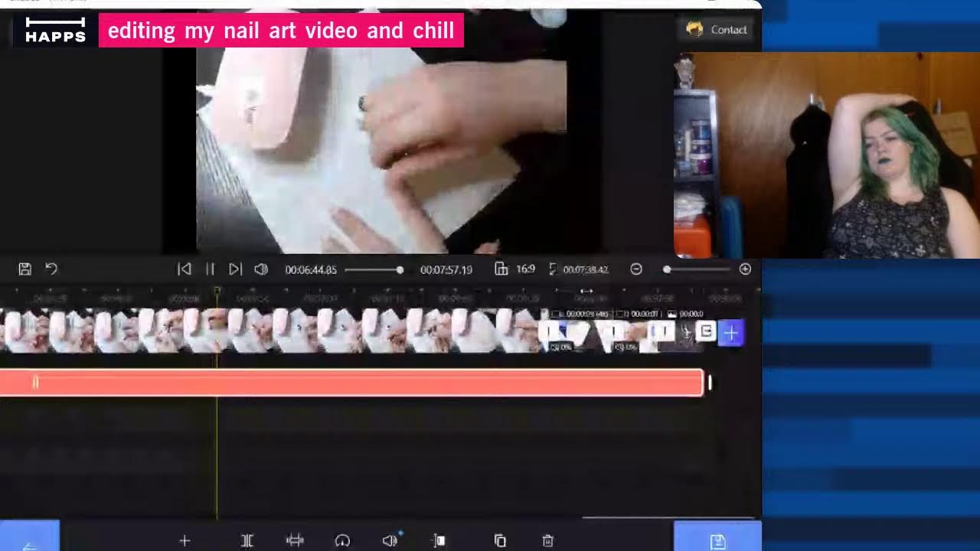
Task: Click the white transition icon beside the plus
Action: pyautogui.click(x=707, y=331)
